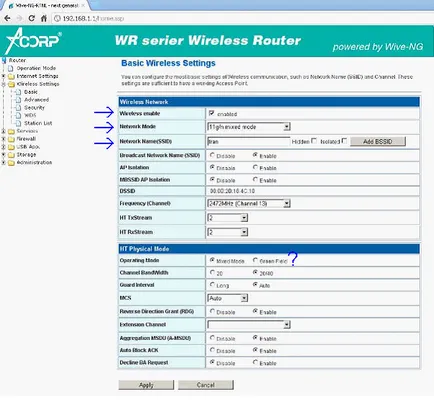Select Green Field operating mode
The image size is (434, 407).
pyautogui.click(x=255, y=260)
